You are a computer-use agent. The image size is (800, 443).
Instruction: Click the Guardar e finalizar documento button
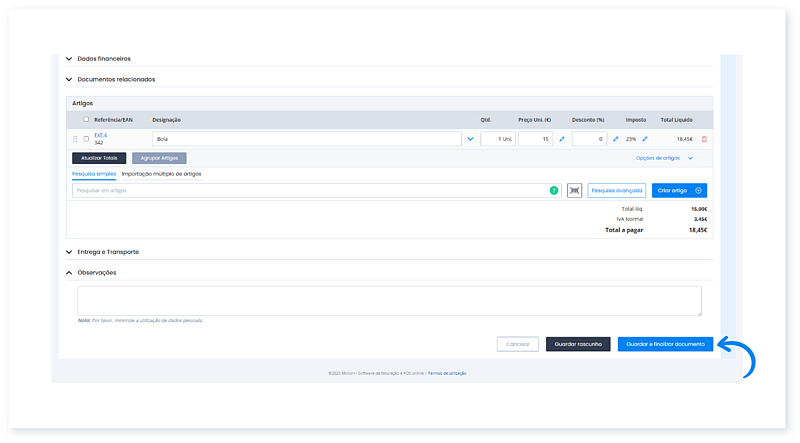pyautogui.click(x=665, y=344)
